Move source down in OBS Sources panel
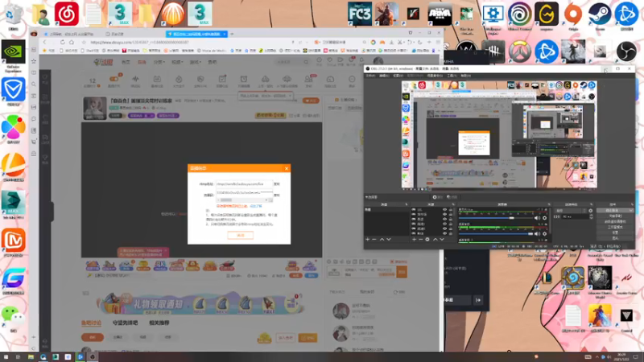Image resolution: width=644 pixels, height=362 pixels. pyautogui.click(x=442, y=239)
